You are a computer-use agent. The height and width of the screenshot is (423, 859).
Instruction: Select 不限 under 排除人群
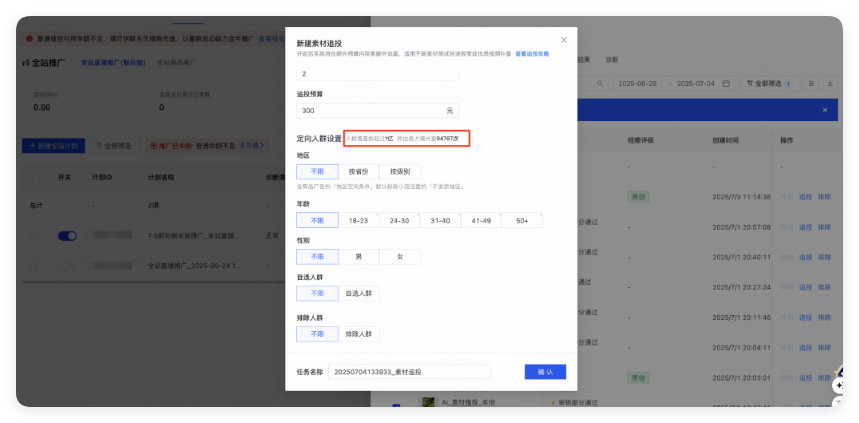[x=317, y=334]
